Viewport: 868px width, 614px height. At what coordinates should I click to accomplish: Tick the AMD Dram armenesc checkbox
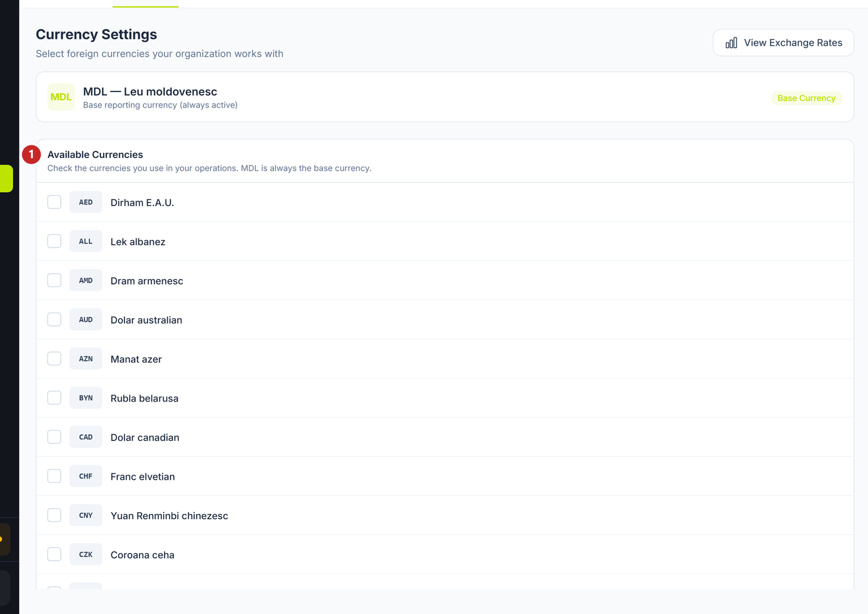[x=54, y=280]
